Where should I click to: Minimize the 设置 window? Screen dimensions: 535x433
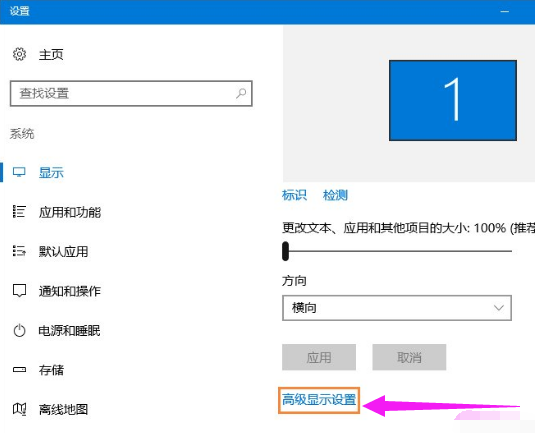tap(505, 11)
